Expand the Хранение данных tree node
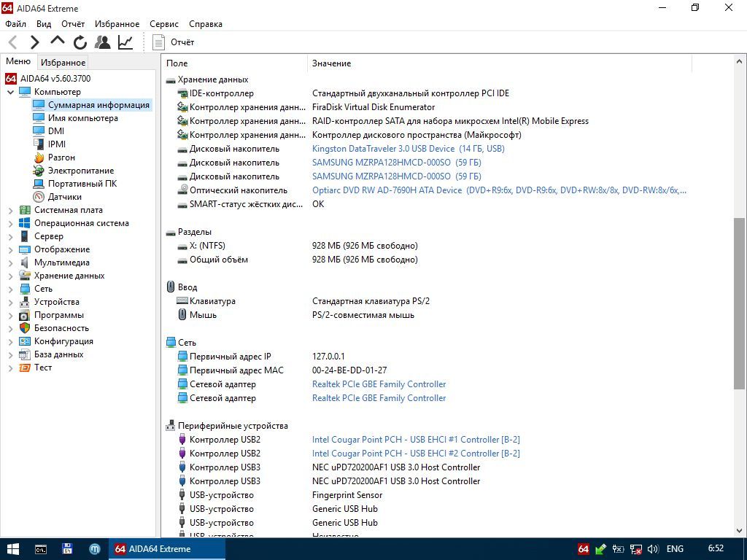The image size is (747, 560). [x=10, y=276]
